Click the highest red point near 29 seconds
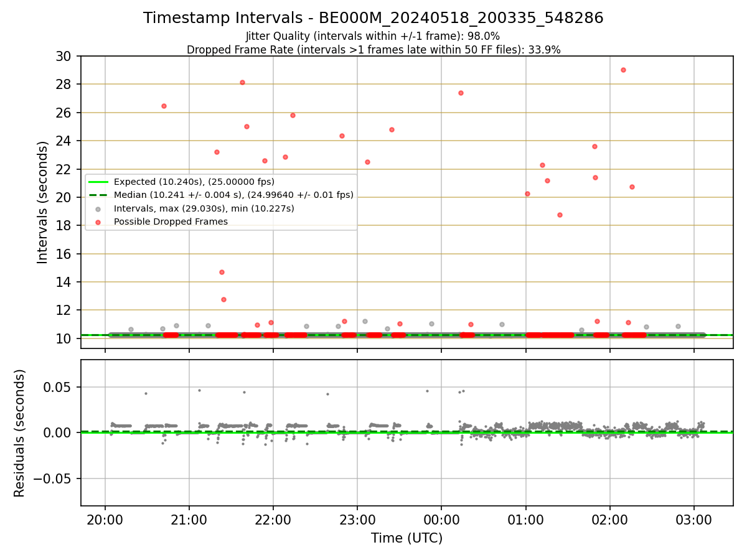Image resolution: width=747 pixels, height=560 pixels. (623, 70)
